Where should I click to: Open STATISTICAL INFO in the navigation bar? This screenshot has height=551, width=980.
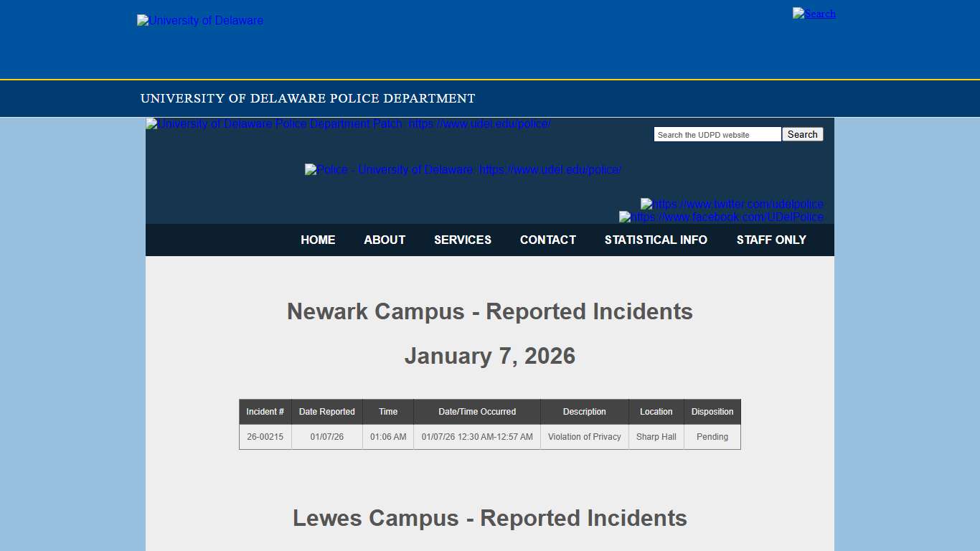click(x=656, y=240)
